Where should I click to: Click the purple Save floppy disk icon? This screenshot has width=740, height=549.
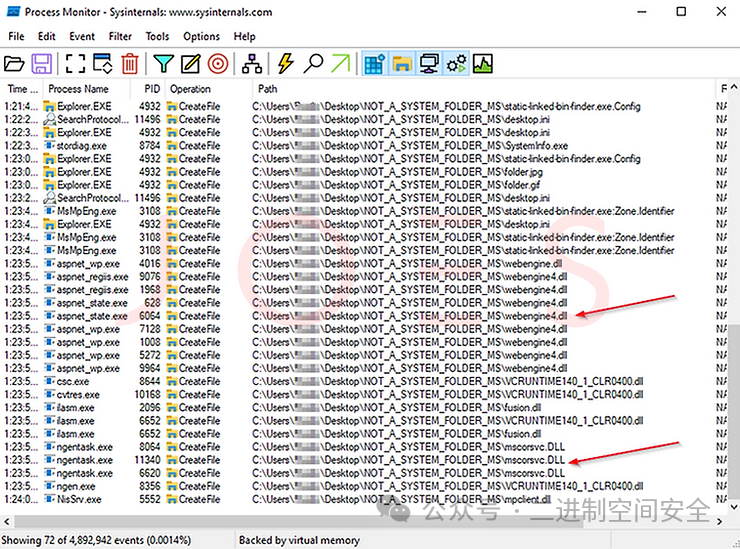coord(42,64)
